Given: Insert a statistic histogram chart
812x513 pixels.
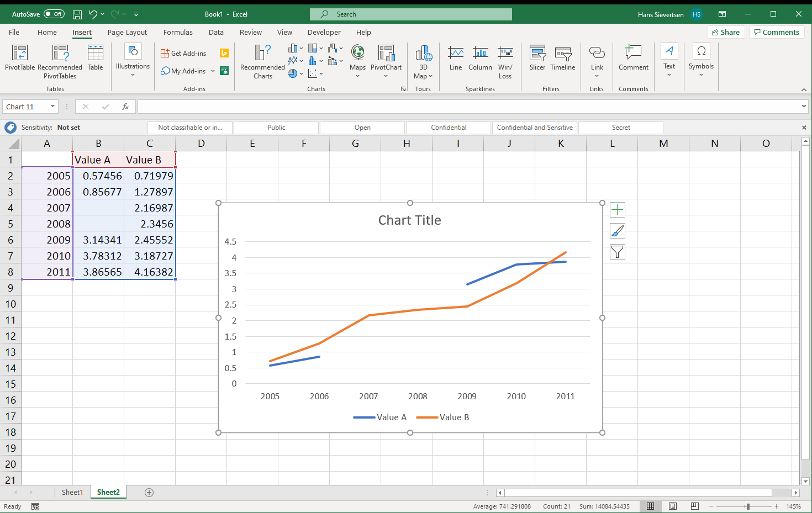Looking at the screenshot, I should pos(315,61).
